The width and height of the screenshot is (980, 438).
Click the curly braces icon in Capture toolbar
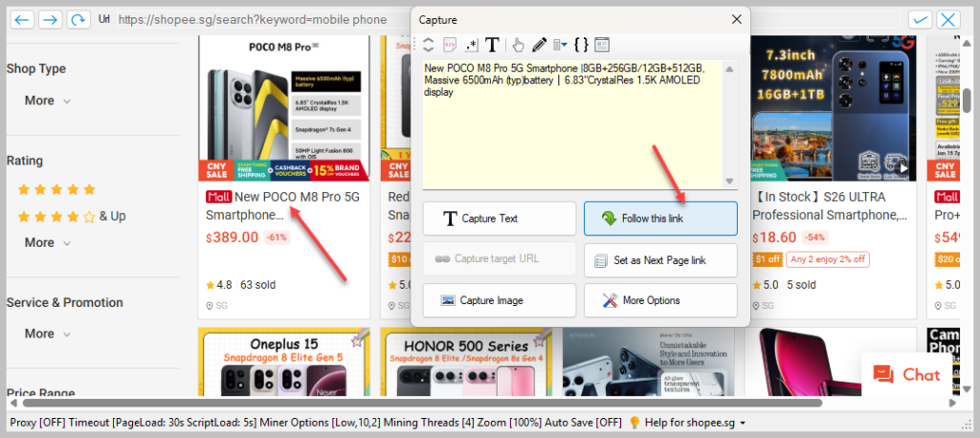click(x=581, y=44)
